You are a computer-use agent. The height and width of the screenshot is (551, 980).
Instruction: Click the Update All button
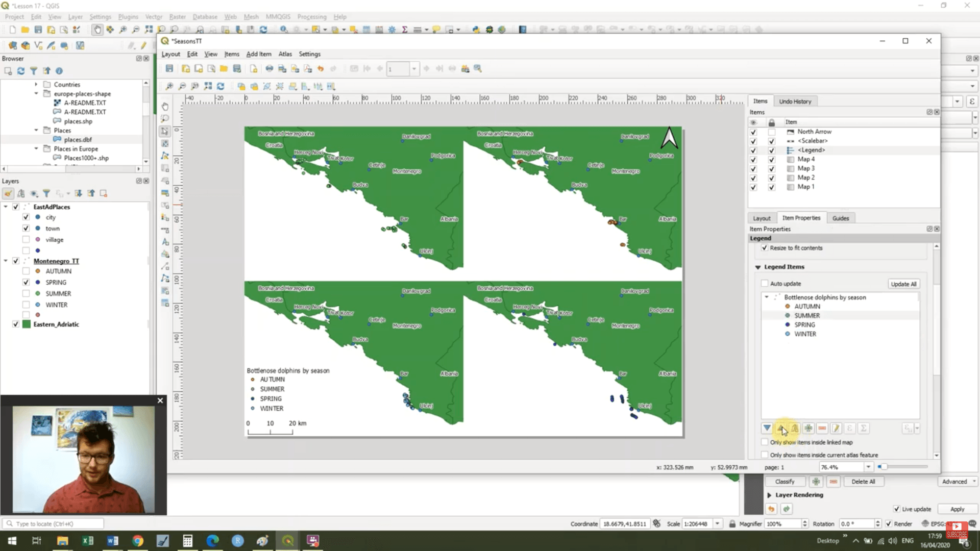point(903,284)
